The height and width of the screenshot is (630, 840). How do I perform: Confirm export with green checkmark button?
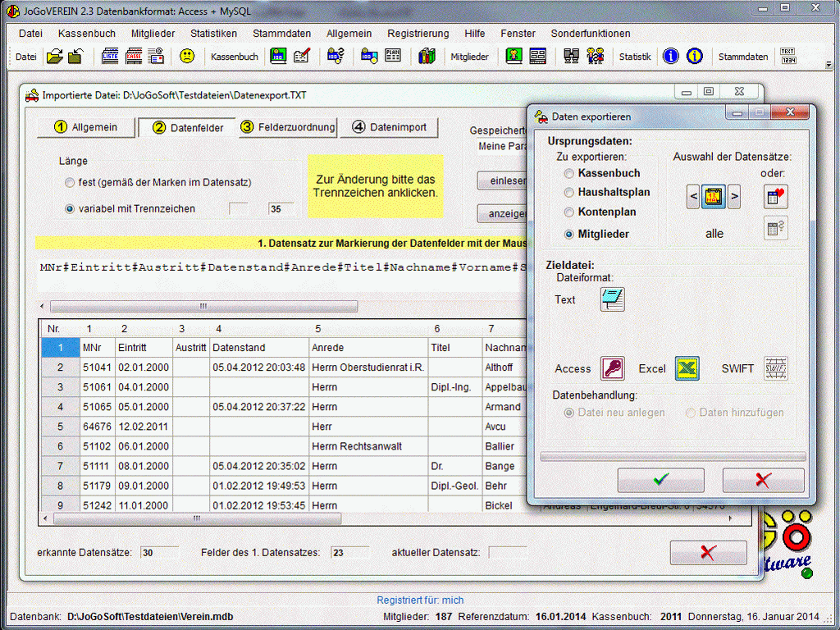tap(660, 479)
